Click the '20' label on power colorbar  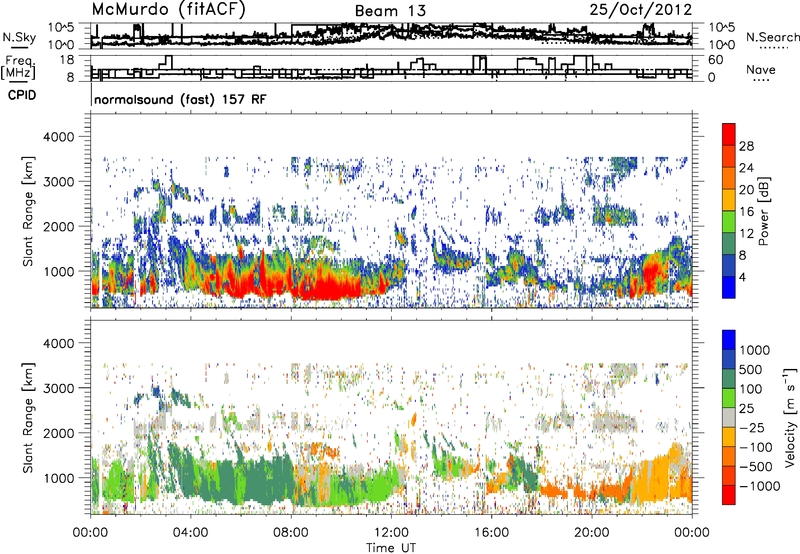click(x=746, y=190)
